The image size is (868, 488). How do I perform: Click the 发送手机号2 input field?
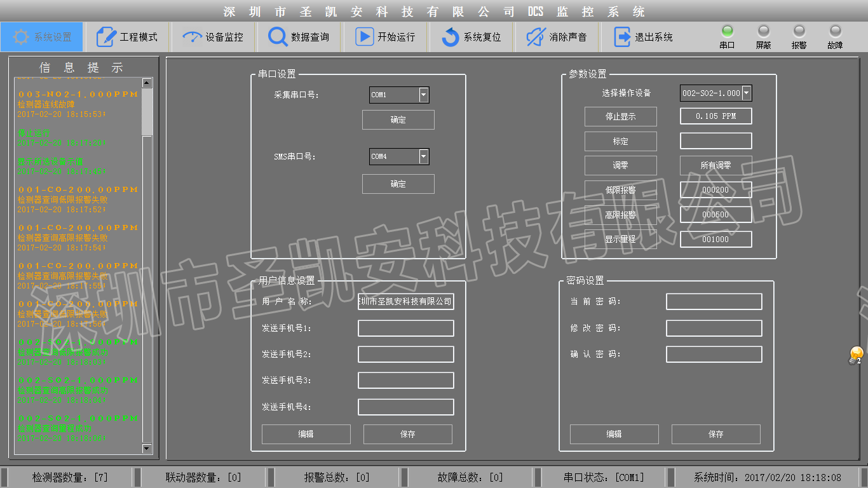[x=406, y=355]
